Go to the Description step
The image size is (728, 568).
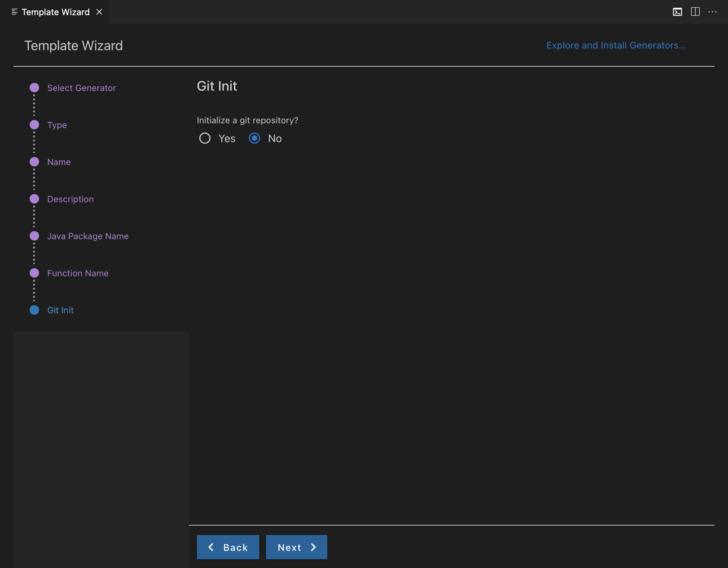click(70, 199)
